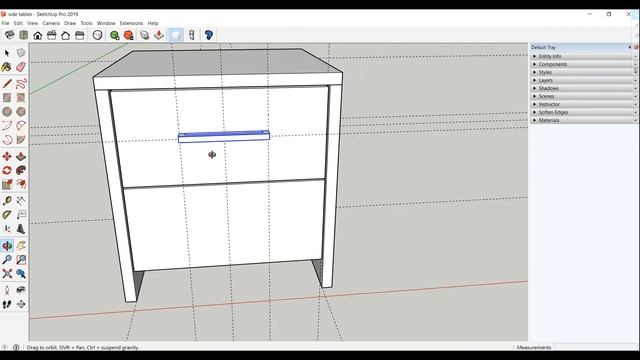This screenshot has width=640, height=360.
Task: Pick the Tape Measure tool
Action: [7, 200]
